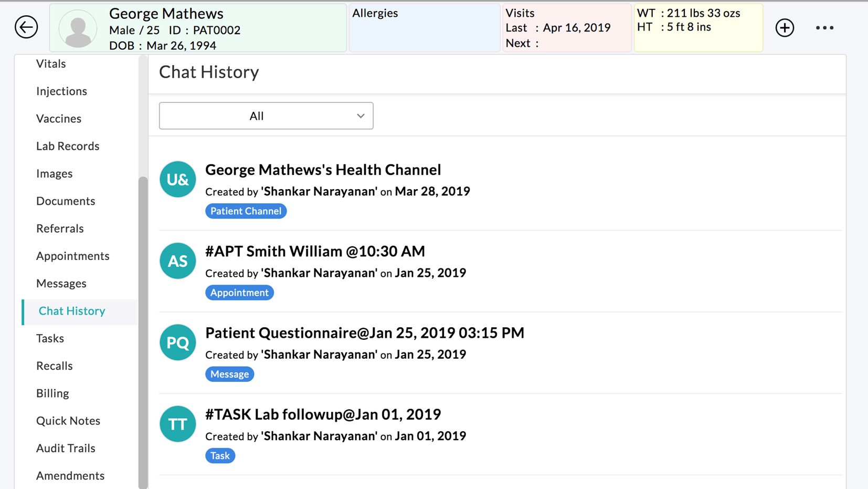Click the back arrow navigation icon
Image resolution: width=868 pixels, height=489 pixels.
pyautogui.click(x=26, y=27)
